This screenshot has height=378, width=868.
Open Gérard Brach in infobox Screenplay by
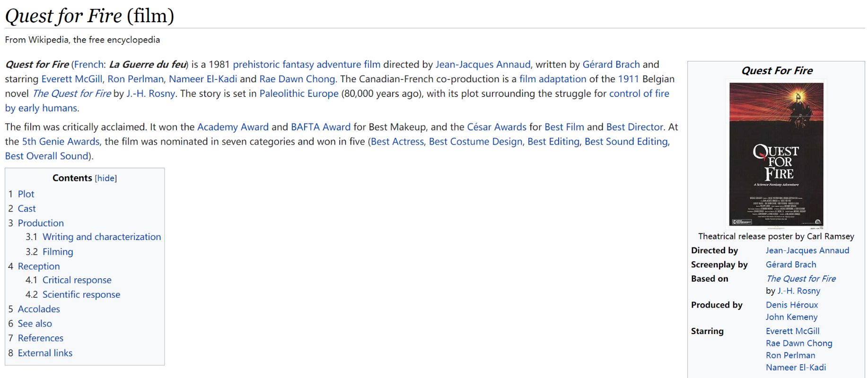coord(791,265)
